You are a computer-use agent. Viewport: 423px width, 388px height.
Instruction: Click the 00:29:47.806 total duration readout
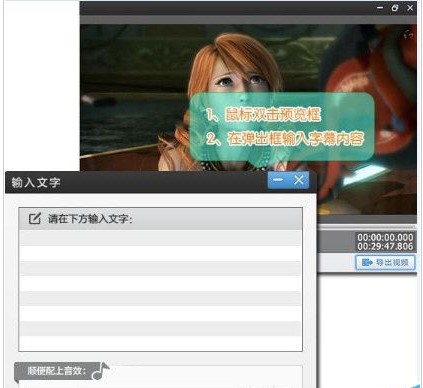(385, 246)
